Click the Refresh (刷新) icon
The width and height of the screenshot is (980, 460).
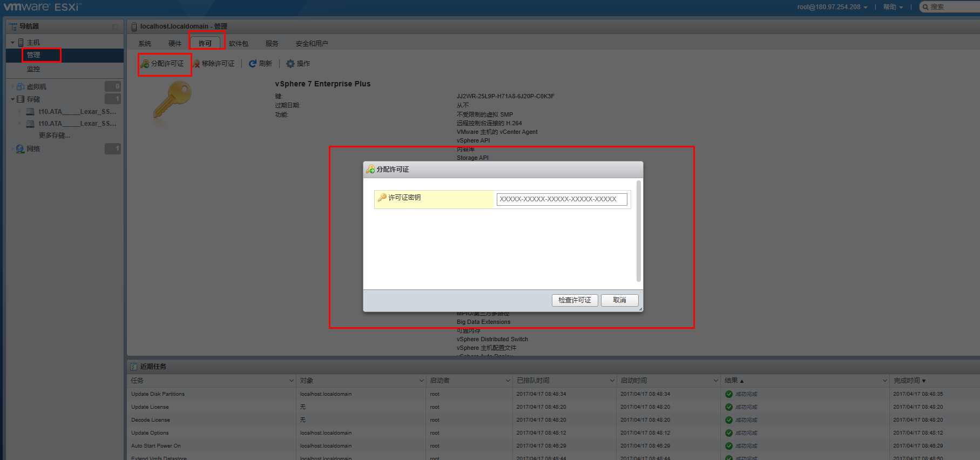pyautogui.click(x=252, y=64)
